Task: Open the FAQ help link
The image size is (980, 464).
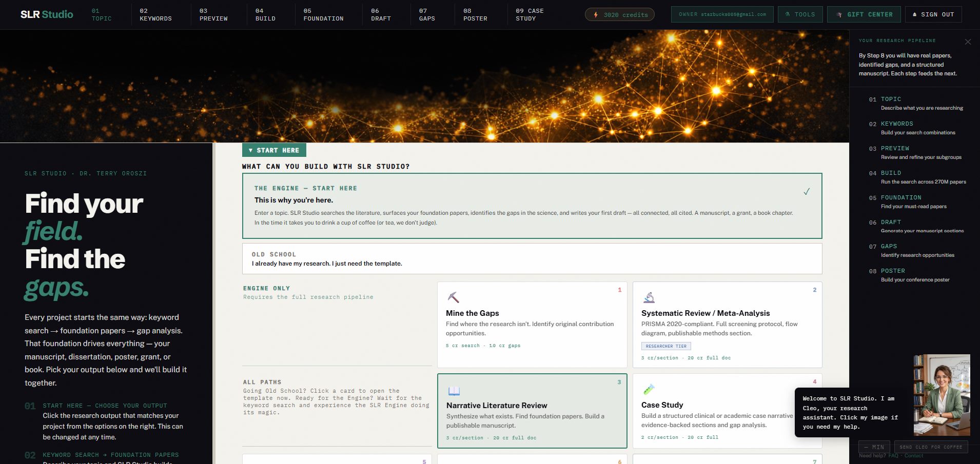Action: pos(893,456)
